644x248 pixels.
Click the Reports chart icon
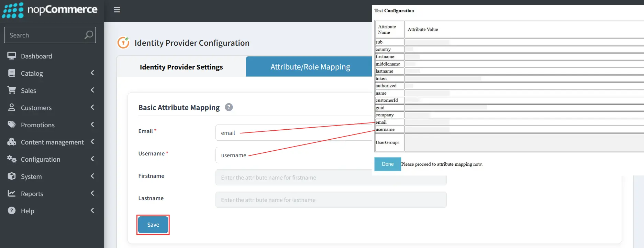click(x=12, y=193)
